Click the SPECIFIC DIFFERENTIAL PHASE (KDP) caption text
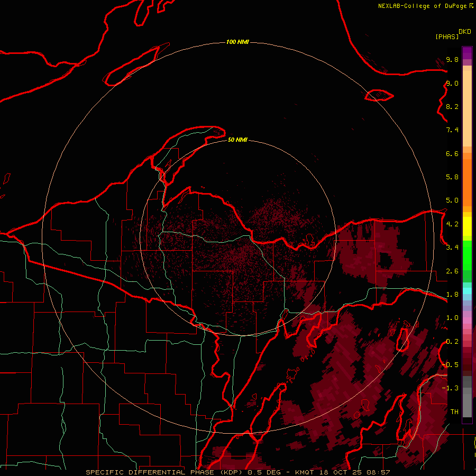 [164, 472]
